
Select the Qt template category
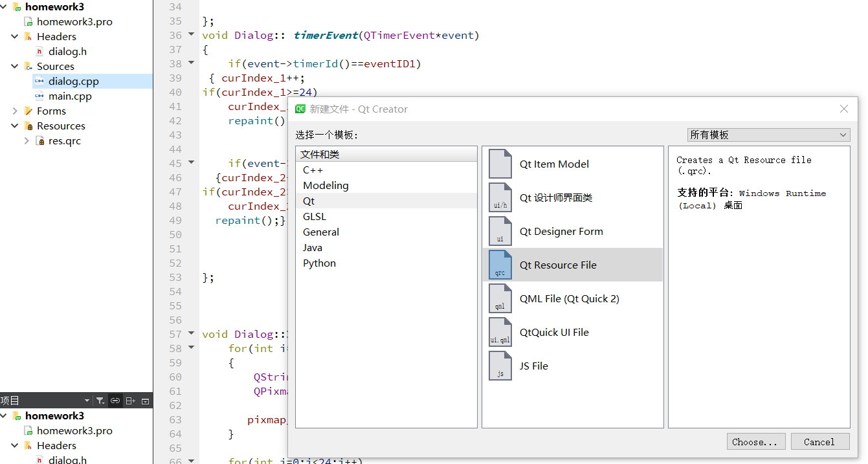click(386, 201)
